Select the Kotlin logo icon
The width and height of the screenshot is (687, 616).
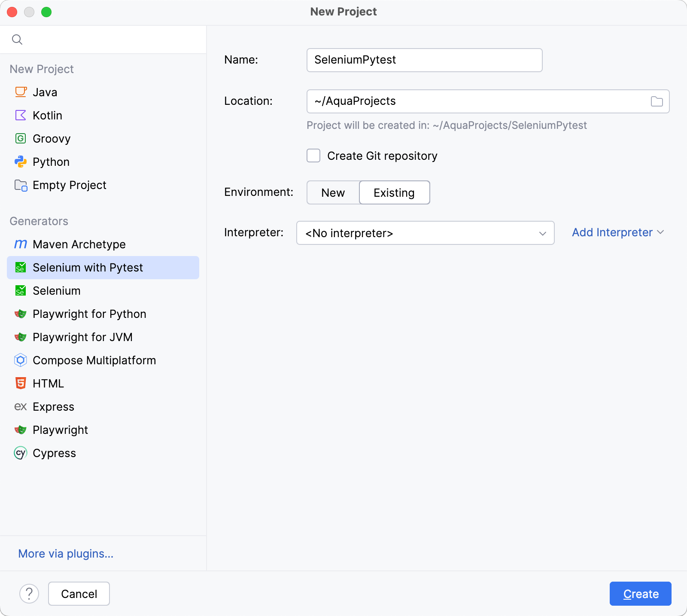21,115
